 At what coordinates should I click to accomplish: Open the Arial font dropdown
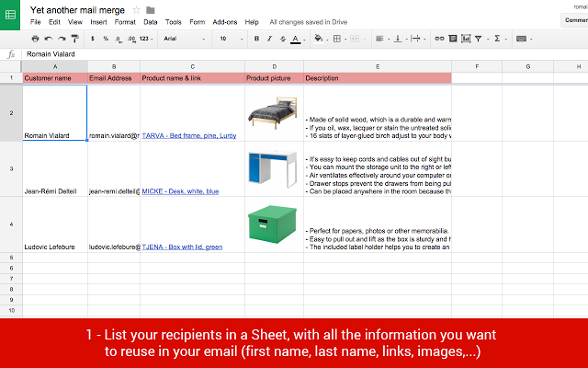[x=184, y=39]
